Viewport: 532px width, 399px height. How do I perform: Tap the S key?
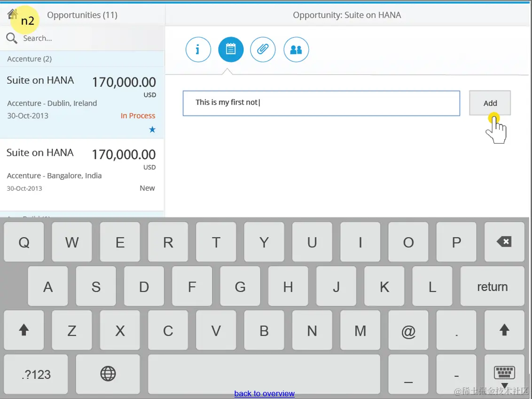click(x=96, y=286)
